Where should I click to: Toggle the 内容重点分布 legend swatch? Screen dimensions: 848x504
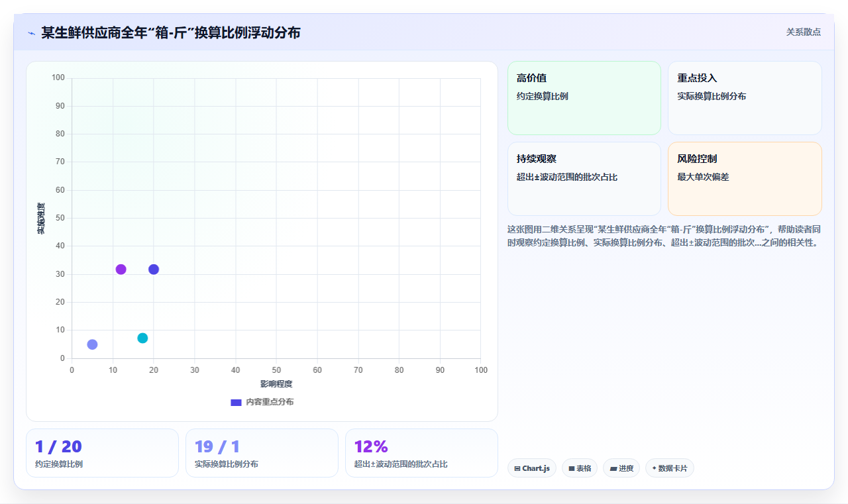click(236, 402)
